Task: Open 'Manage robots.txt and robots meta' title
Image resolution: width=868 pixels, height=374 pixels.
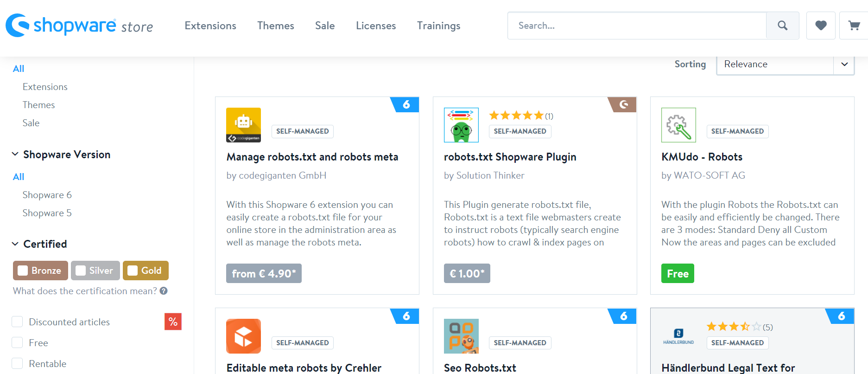Action: coord(312,157)
